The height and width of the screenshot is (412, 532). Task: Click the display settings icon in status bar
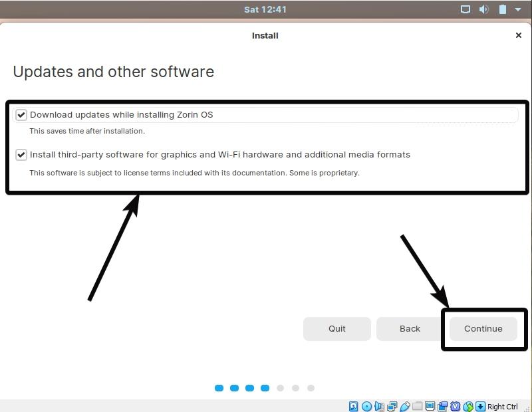(431, 406)
